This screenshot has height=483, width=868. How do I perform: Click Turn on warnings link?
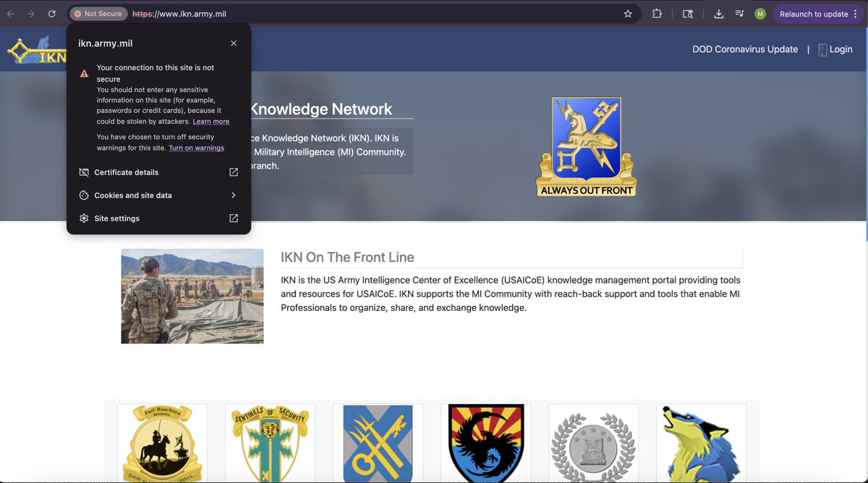coord(196,148)
